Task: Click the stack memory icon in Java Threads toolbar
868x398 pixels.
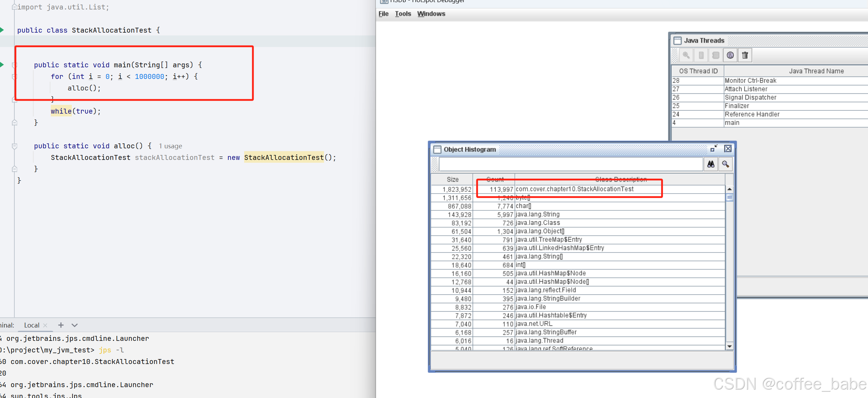Action: (701, 55)
